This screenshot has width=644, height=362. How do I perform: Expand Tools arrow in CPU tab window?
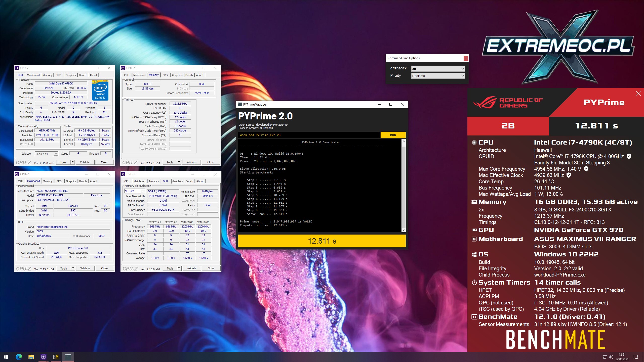[x=72, y=162]
